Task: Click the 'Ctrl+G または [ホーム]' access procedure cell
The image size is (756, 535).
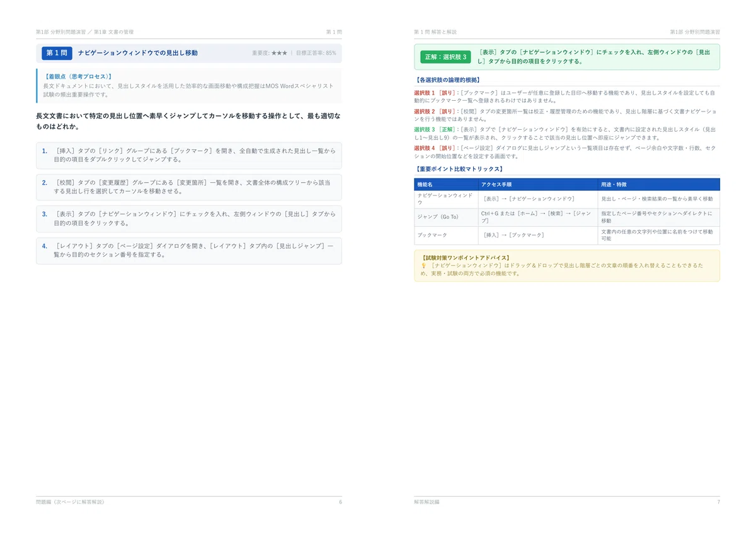Action: click(x=537, y=217)
